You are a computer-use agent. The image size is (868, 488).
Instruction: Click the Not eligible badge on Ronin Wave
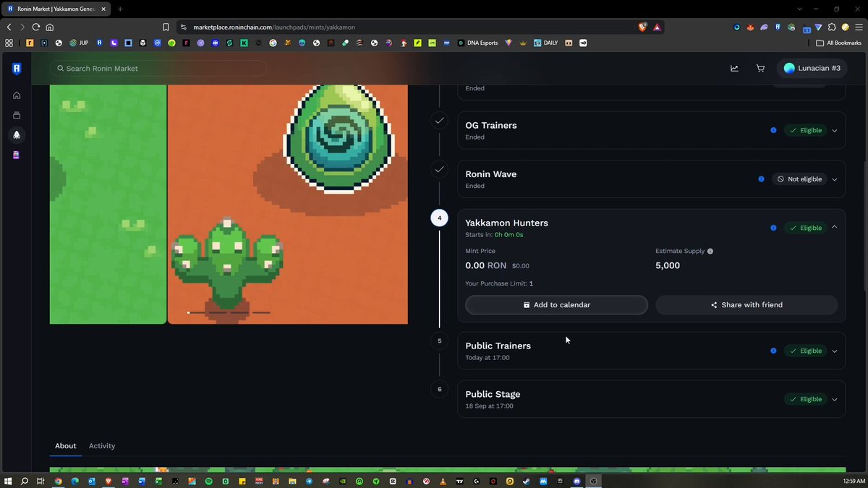pos(799,179)
